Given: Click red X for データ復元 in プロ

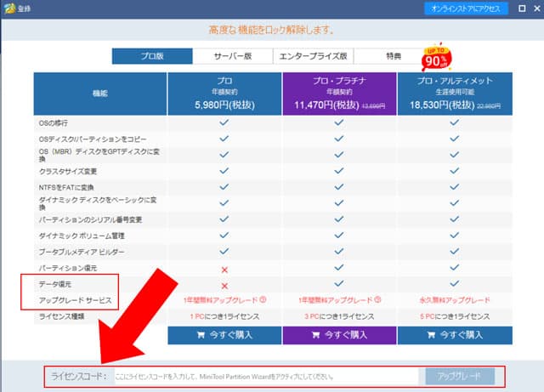Looking at the screenshot, I should click(x=224, y=286).
